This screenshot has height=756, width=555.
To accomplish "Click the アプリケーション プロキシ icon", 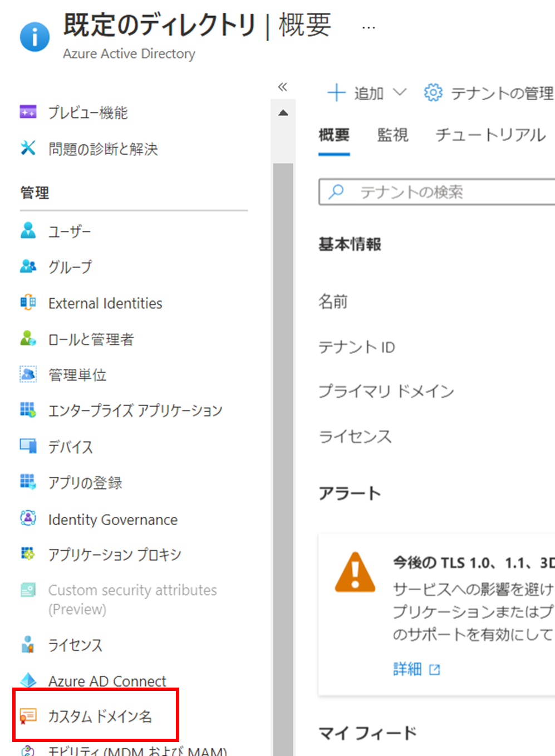I will (x=28, y=554).
